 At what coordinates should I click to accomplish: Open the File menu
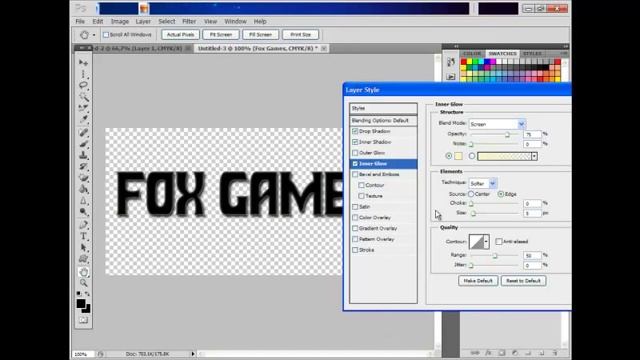[x=80, y=21]
